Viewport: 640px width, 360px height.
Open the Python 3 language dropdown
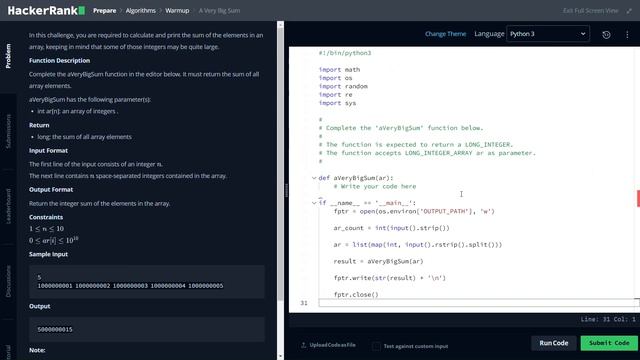[x=548, y=34]
